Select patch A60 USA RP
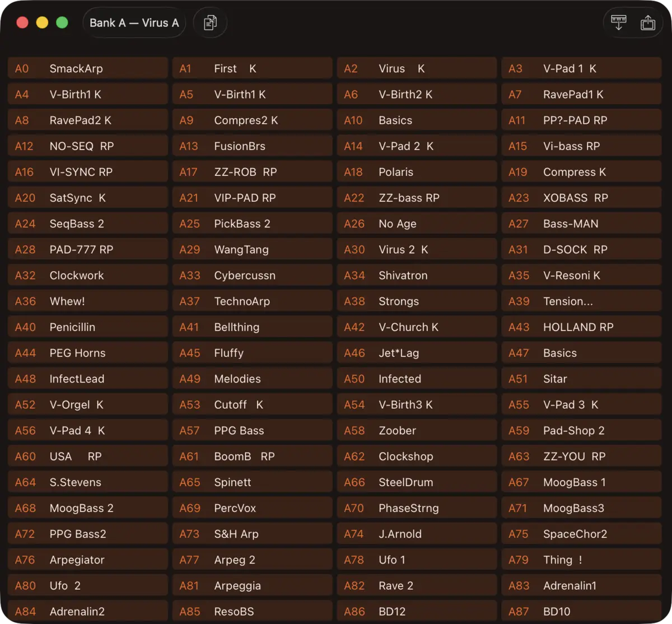This screenshot has width=672, height=624. (88, 457)
